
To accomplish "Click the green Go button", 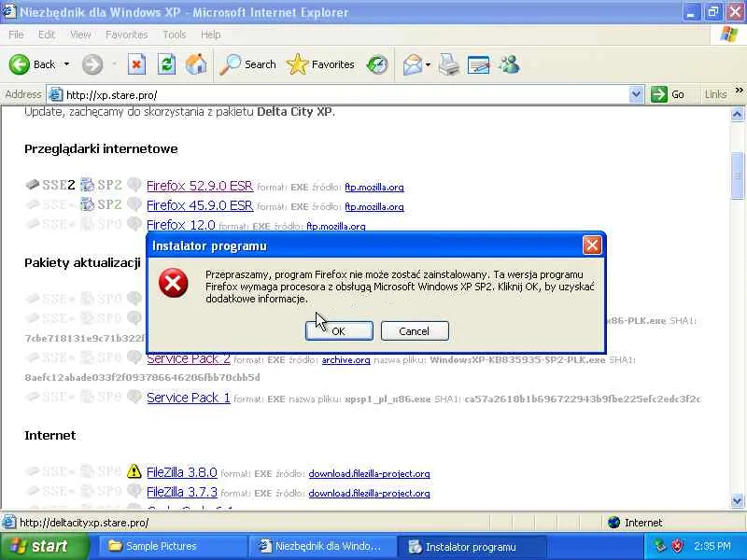I will (x=668, y=94).
